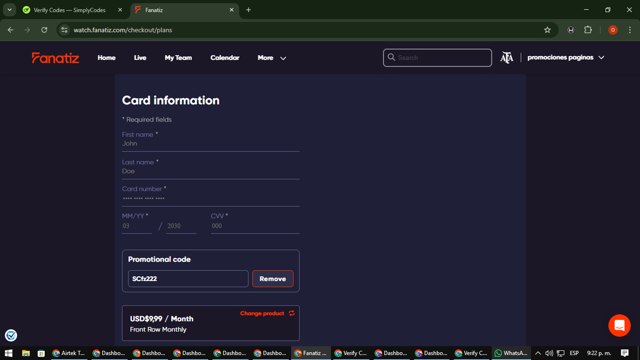Click the site Search field
This screenshot has height=360, width=640.
click(437, 58)
